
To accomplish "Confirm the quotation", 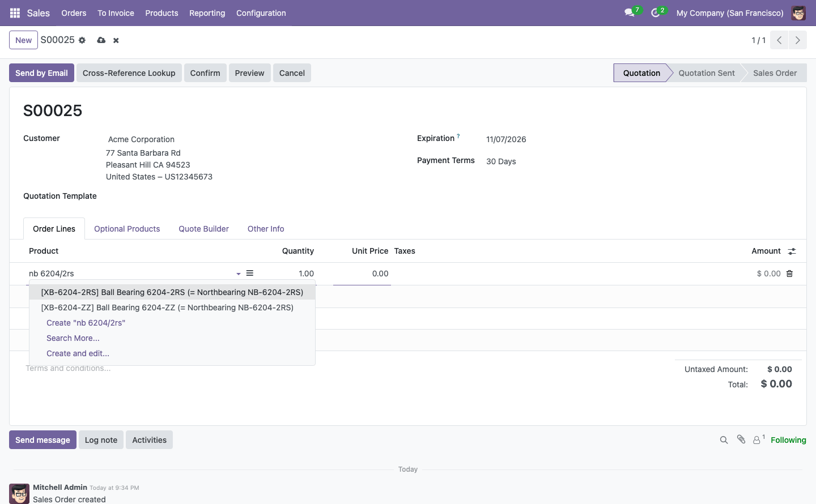I will point(205,73).
